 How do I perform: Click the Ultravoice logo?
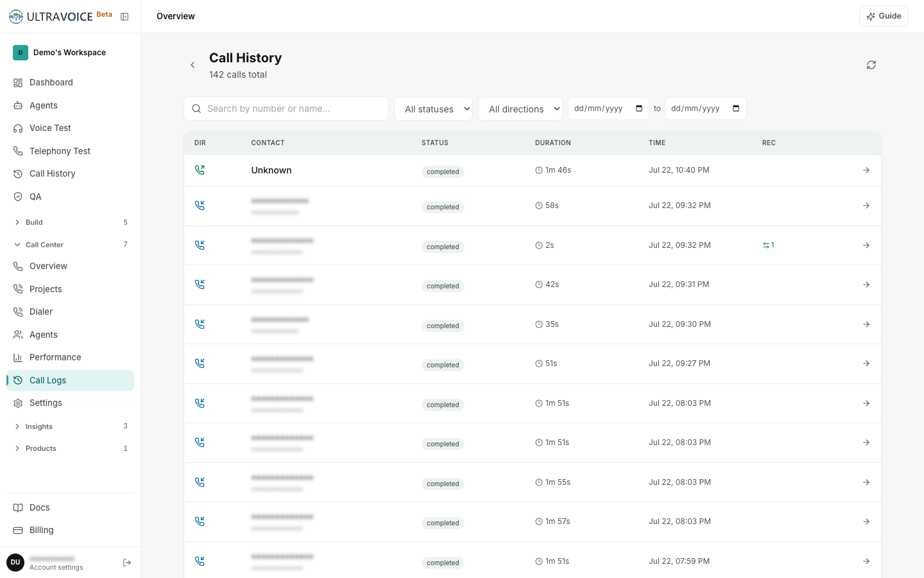coord(51,17)
